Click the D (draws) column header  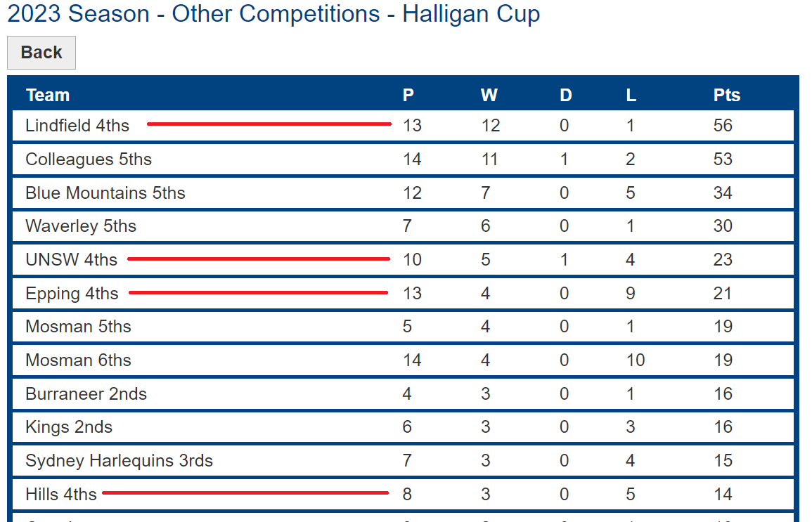click(565, 95)
